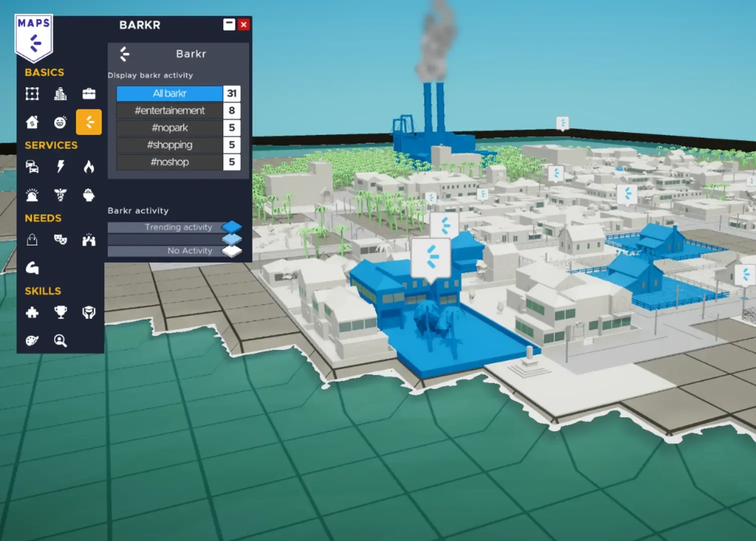Select the #noshop hashtag filter
Viewport: 756px width, 541px height.
tap(170, 162)
